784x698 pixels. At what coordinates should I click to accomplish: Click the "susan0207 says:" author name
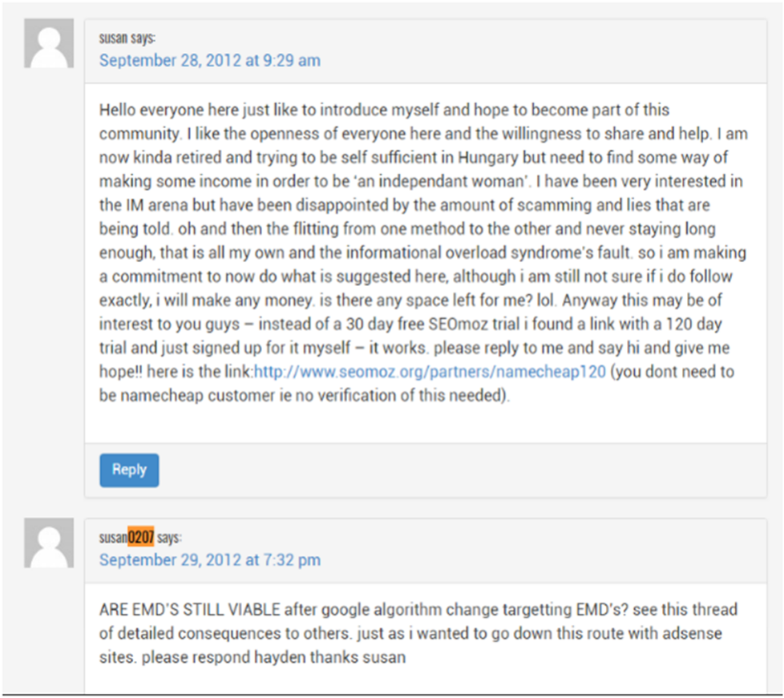point(140,538)
